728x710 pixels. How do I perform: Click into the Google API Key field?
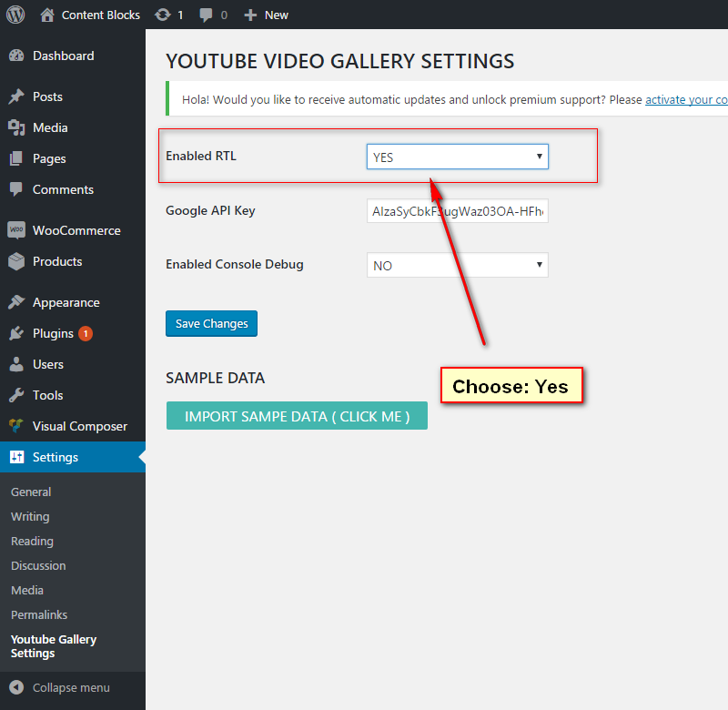pos(458,211)
